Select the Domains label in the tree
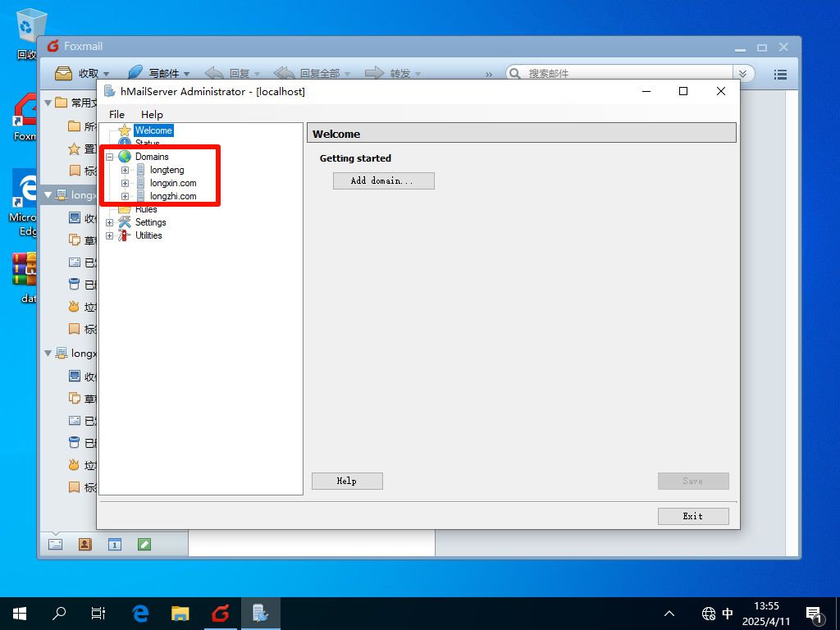 click(152, 157)
